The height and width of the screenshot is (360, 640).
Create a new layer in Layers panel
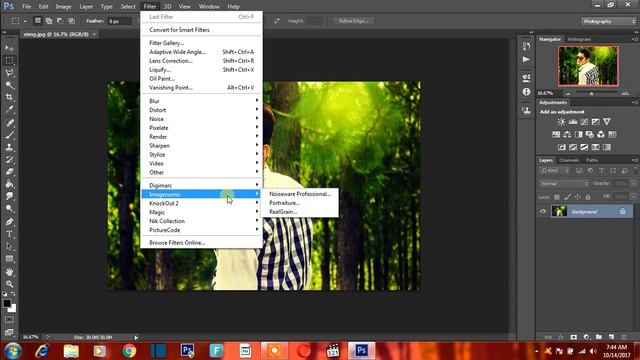(x=611, y=337)
